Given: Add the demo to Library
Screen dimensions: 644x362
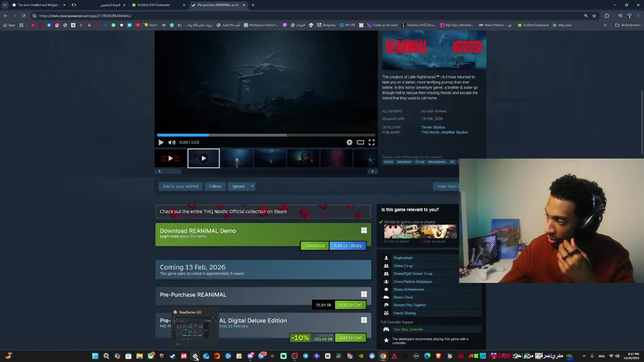Looking at the screenshot, I should pos(348,245).
